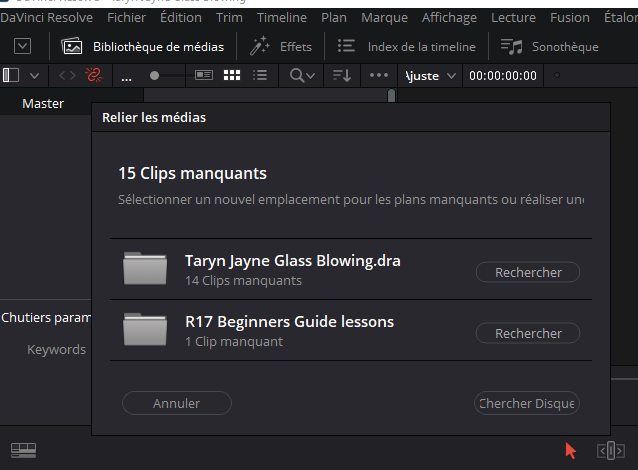Screen dimensions: 638x470
Task: Switch media pool to metadata view
Action: [x=204, y=75]
